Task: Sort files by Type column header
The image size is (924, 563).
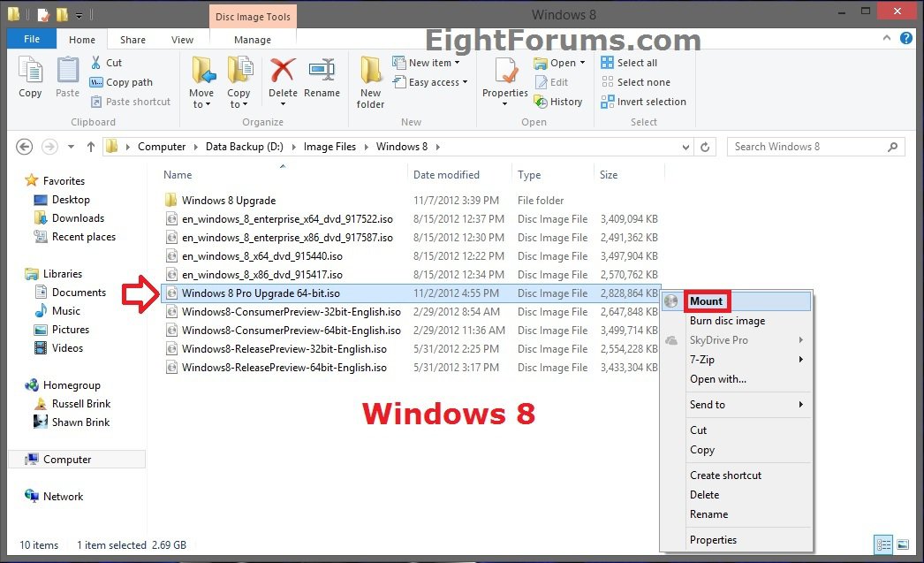Action: coord(553,174)
